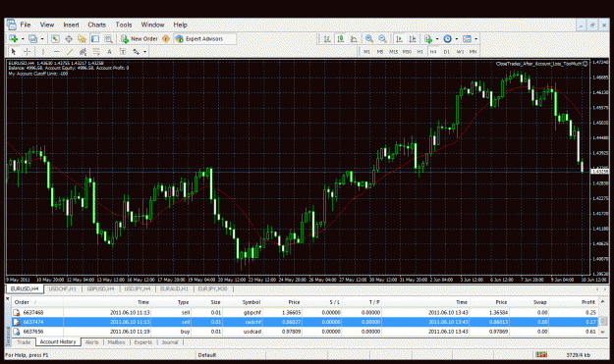Expand the Periods dropdown arrow
Viewport: 614px width, 364px height.
[456, 39]
